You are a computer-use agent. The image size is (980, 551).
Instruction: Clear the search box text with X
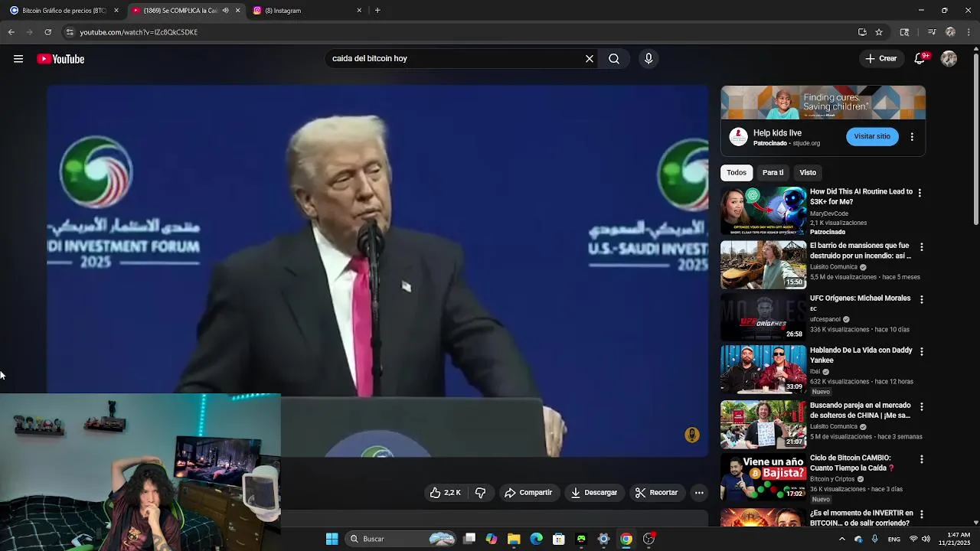tap(590, 58)
